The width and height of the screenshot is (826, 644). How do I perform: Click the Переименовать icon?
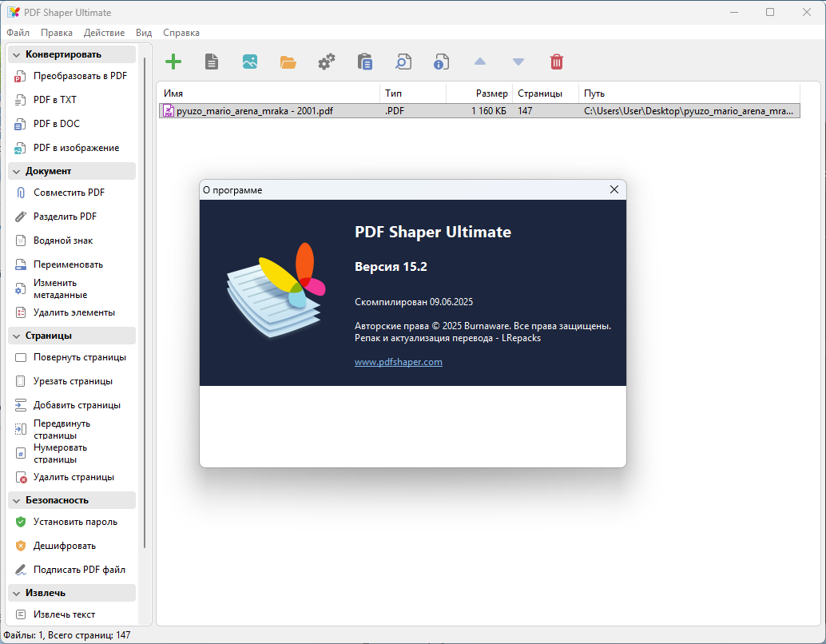pos(21,264)
